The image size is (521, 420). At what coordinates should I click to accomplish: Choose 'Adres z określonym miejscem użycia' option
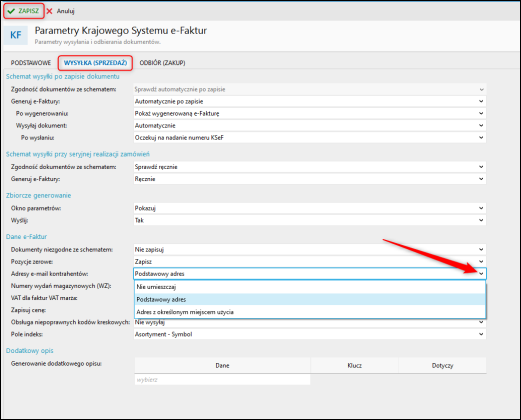[x=310, y=312]
